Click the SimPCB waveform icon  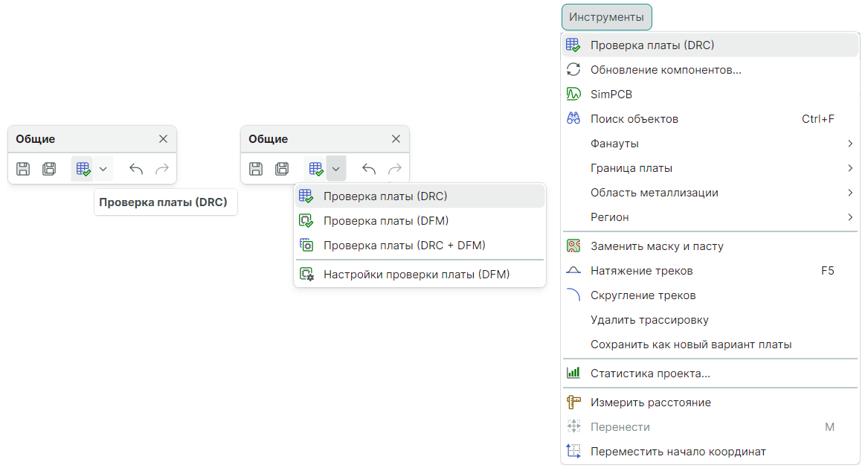573,94
